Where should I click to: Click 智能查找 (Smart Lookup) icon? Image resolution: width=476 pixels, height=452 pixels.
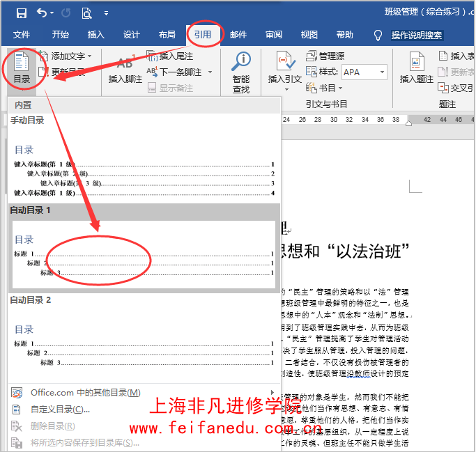[241, 68]
